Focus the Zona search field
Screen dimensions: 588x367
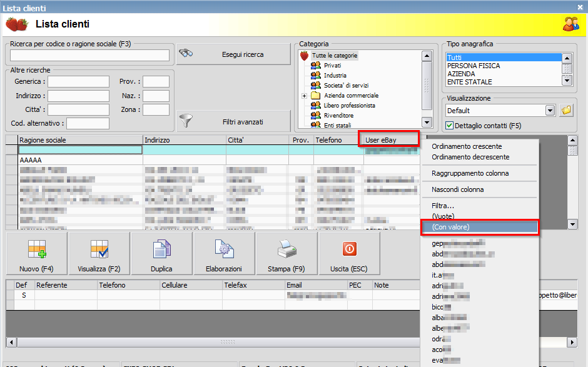[x=156, y=109]
